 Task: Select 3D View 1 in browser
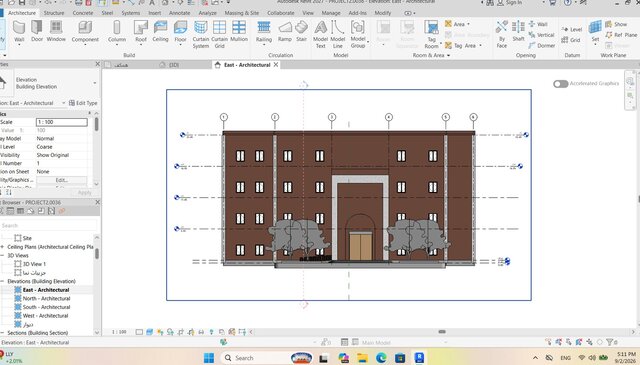click(34, 264)
